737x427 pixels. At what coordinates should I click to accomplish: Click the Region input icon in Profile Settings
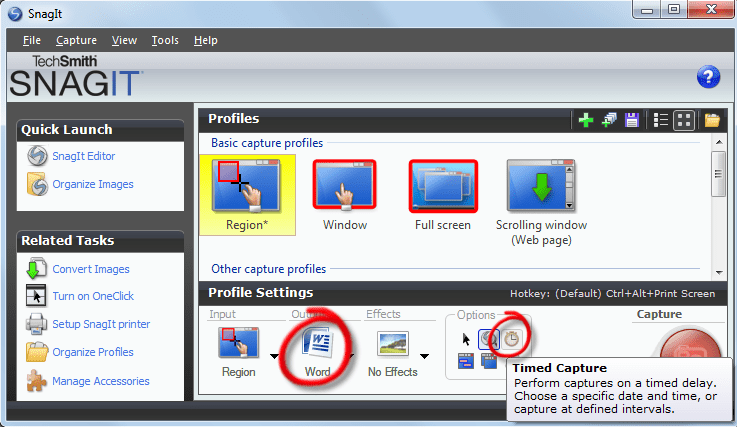point(239,342)
